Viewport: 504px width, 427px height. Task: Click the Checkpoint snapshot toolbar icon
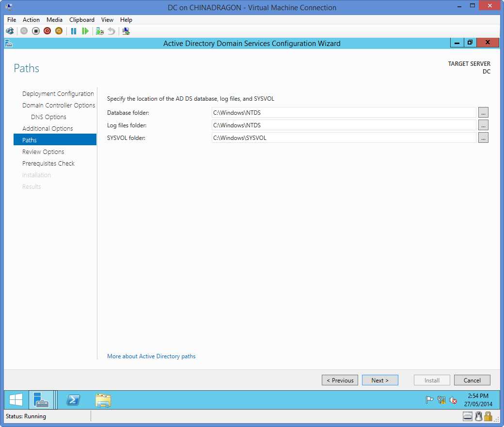(100, 31)
